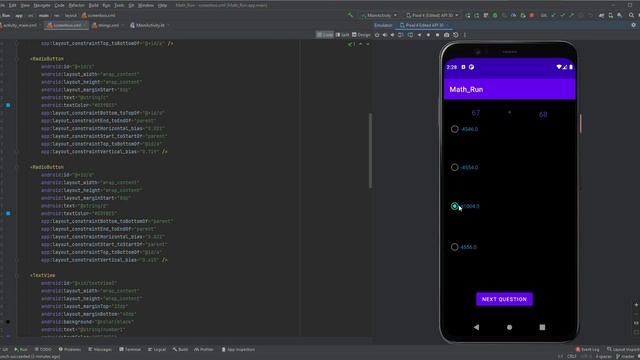Open Profiler tool window
640x360 pixels.
pos(204,349)
